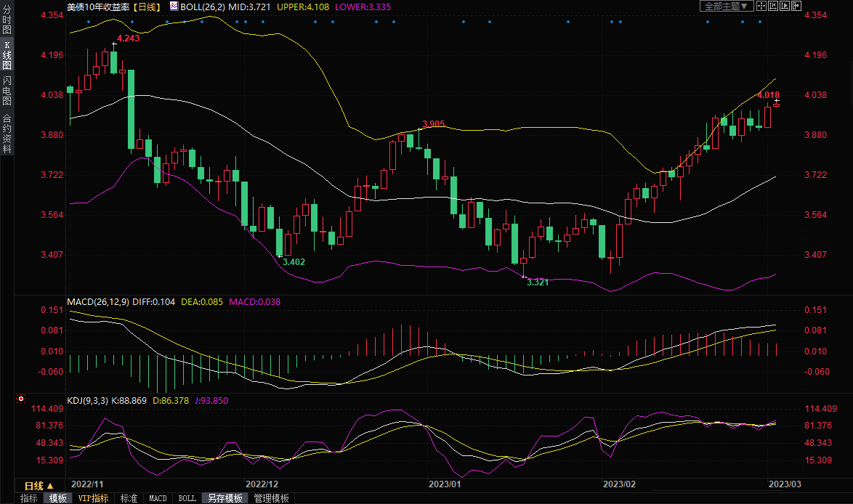Click the 【日线】 period label in chart title
The height and width of the screenshot is (504, 853).
pos(147,6)
